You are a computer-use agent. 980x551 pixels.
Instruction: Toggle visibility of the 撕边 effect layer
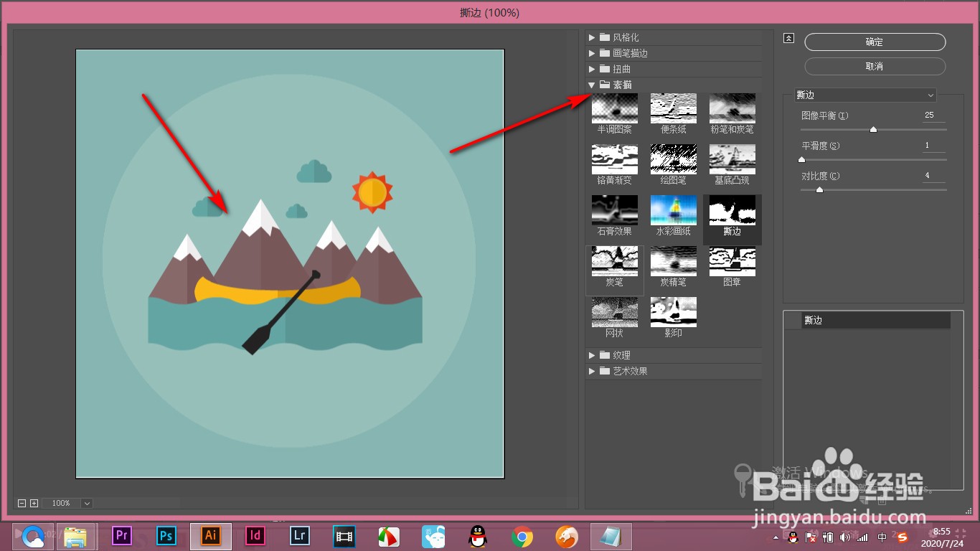click(x=793, y=321)
